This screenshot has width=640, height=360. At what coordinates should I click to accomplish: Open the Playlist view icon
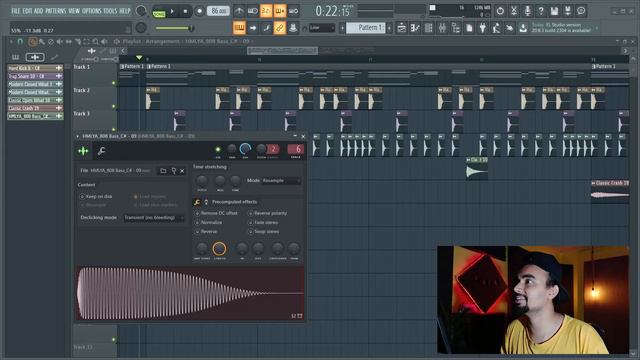(x=402, y=28)
